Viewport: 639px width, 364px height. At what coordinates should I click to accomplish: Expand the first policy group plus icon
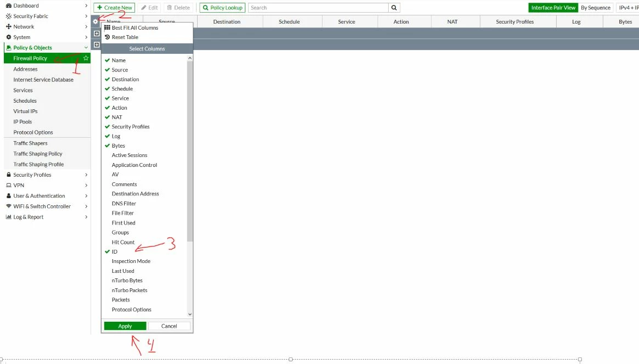[97, 33]
